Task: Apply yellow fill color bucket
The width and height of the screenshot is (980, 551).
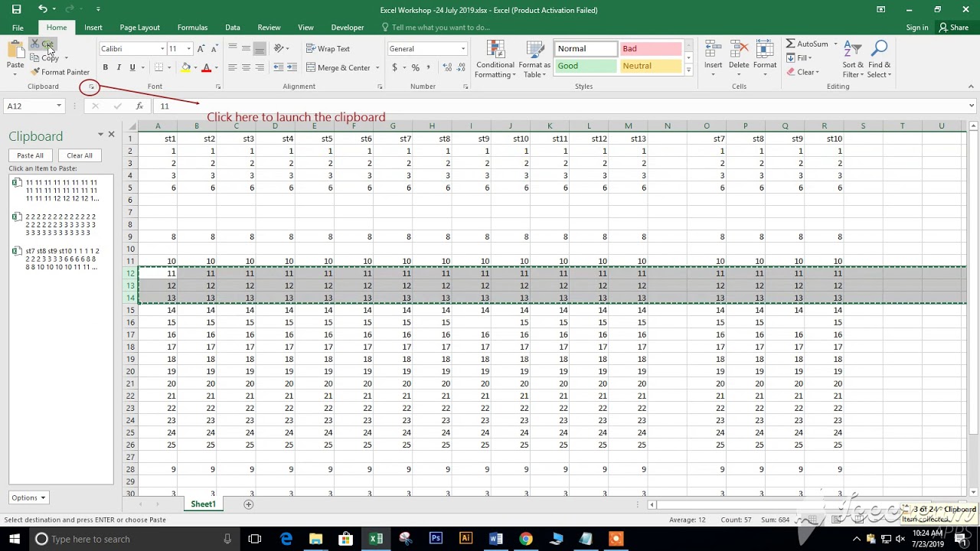Action: (185, 67)
